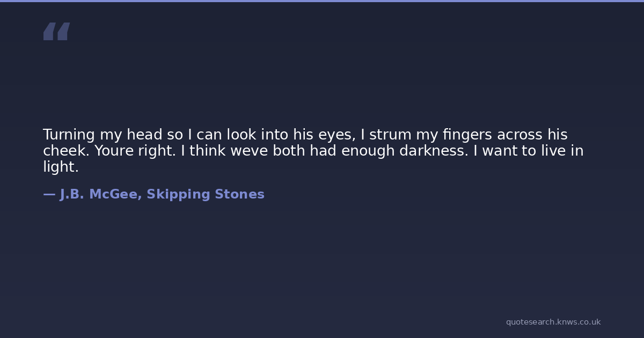Viewport: 644px width, 338px height.
Task: Click the book title Skipping Stones
Action: 206,195
